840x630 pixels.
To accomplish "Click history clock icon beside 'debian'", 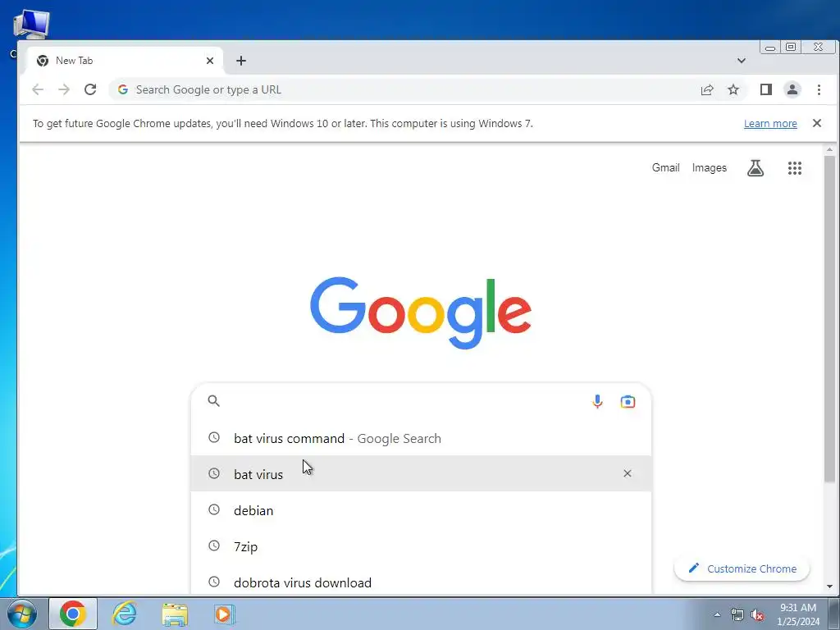I will (214, 509).
